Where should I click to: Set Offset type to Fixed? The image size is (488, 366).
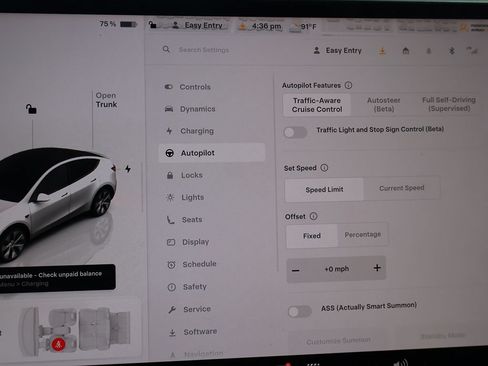312,236
